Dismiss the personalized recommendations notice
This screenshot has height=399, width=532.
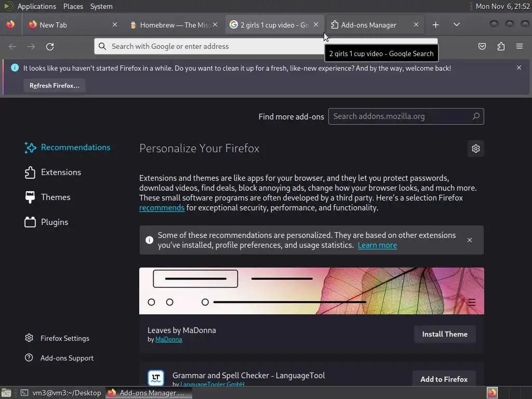(470, 240)
